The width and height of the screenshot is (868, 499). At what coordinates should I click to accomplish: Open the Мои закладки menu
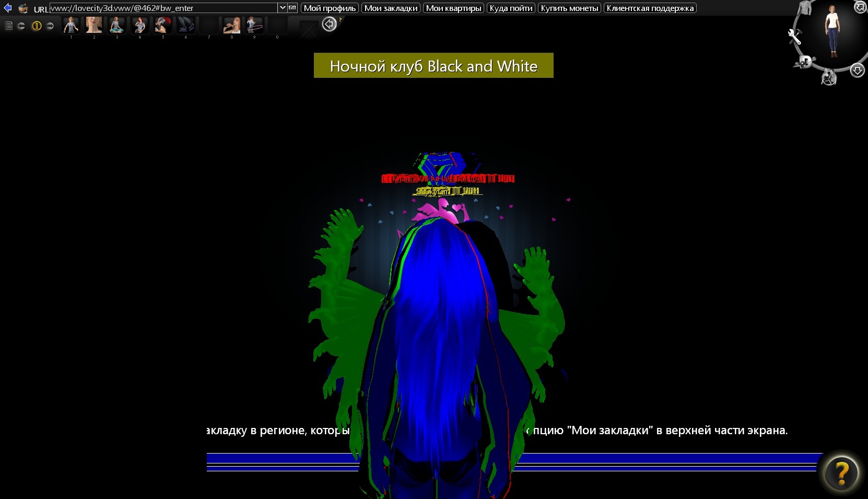pyautogui.click(x=391, y=8)
